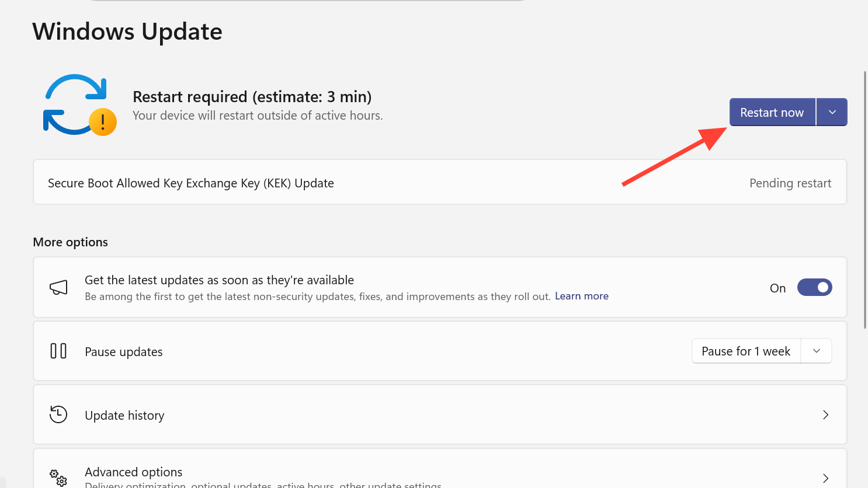Expand the Restart now dropdown arrow
The image size is (868, 488).
click(x=832, y=112)
